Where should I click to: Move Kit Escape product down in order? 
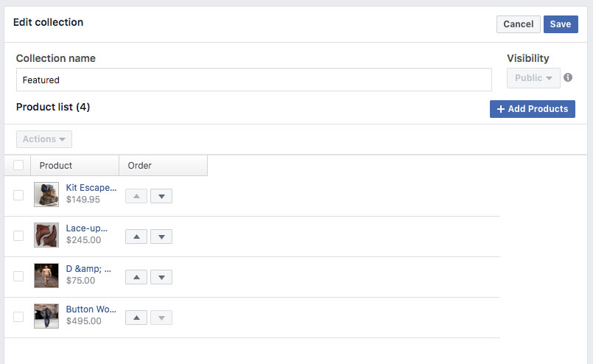tap(161, 196)
